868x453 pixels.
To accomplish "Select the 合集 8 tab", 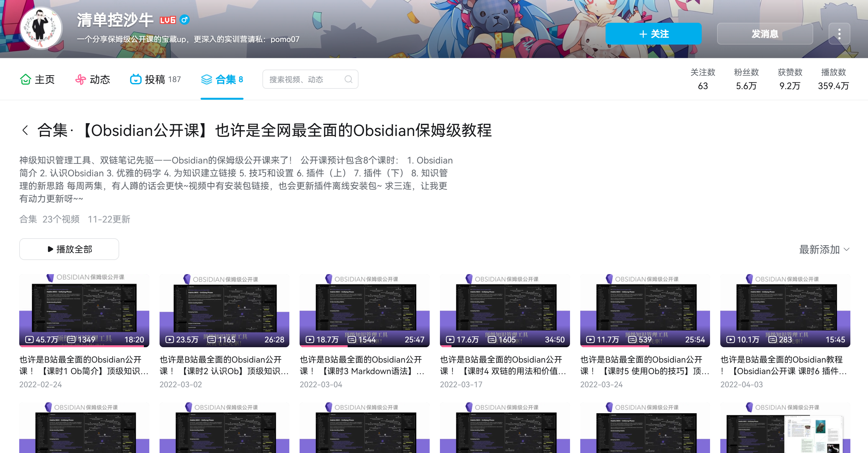I will coord(222,79).
